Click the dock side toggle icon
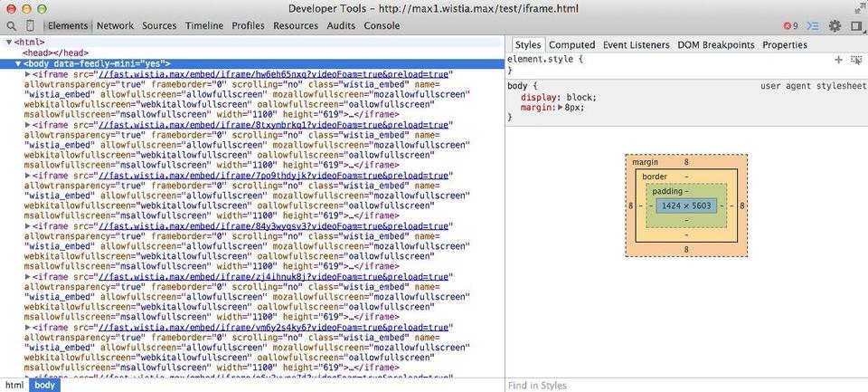868x392 pixels. pyautogui.click(x=857, y=26)
